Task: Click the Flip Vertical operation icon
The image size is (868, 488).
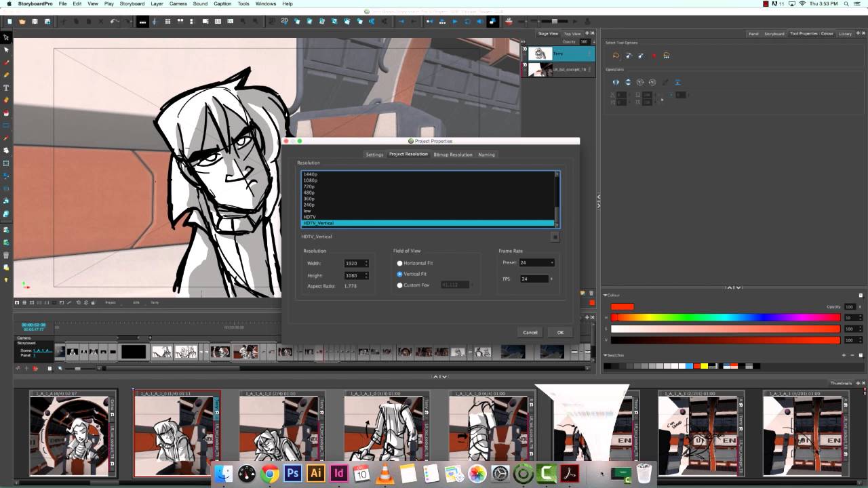Action: point(628,82)
